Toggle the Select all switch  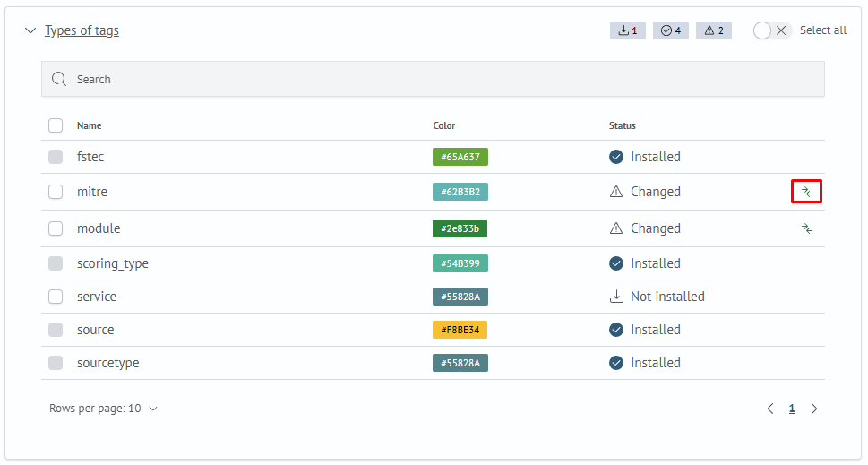[x=771, y=30]
